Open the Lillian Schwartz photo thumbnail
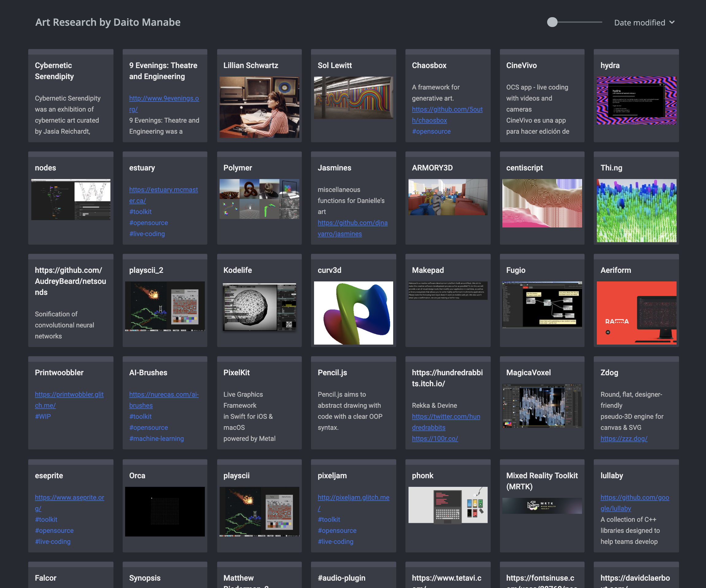 tap(259, 107)
